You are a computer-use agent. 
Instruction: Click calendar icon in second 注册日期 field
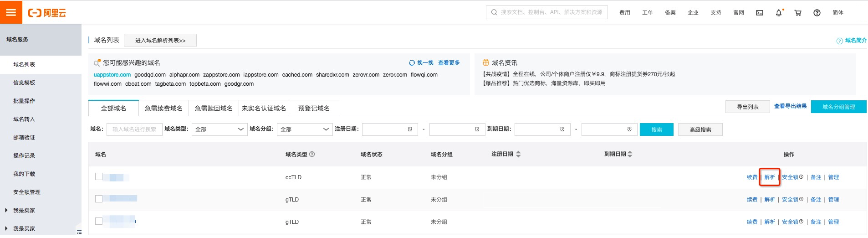(477, 129)
